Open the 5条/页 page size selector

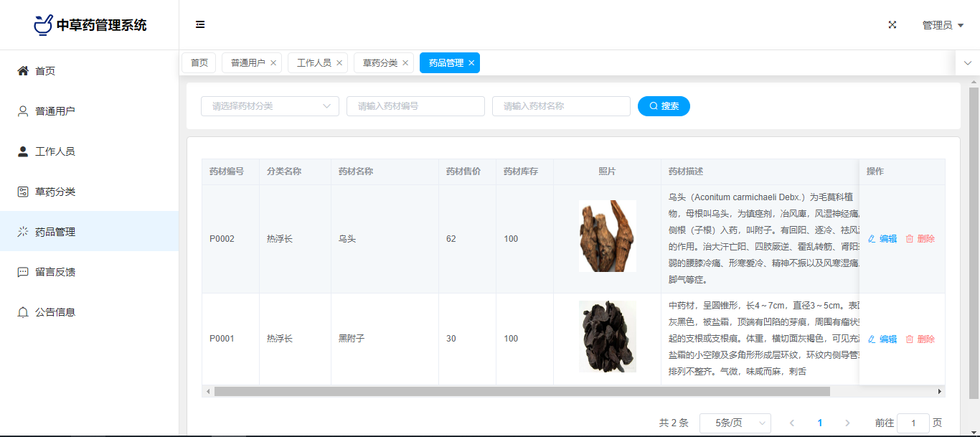pyautogui.click(x=735, y=423)
